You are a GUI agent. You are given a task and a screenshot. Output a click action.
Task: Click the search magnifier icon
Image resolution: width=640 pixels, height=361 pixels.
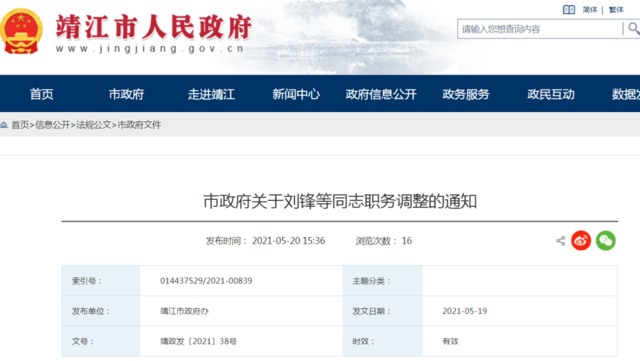coord(633,29)
